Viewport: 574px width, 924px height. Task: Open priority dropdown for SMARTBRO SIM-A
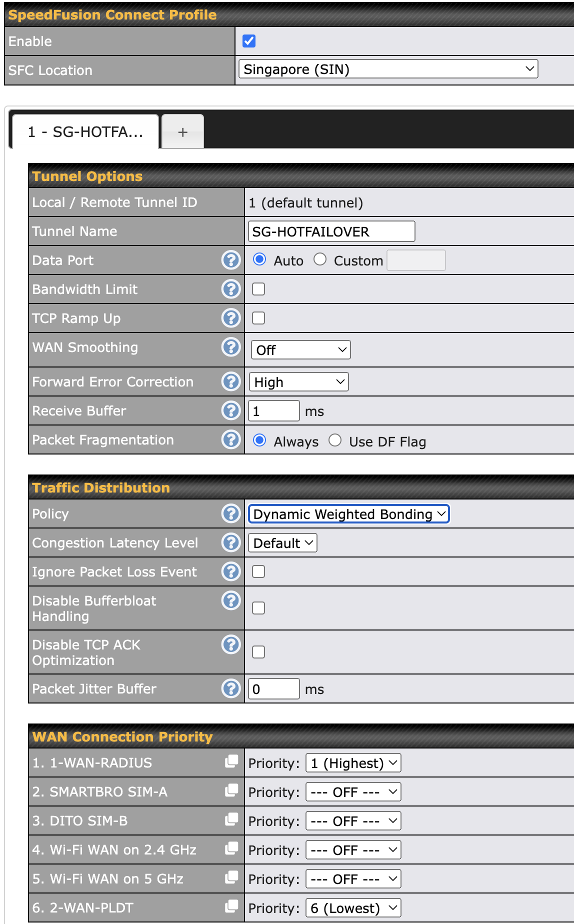pyautogui.click(x=353, y=792)
